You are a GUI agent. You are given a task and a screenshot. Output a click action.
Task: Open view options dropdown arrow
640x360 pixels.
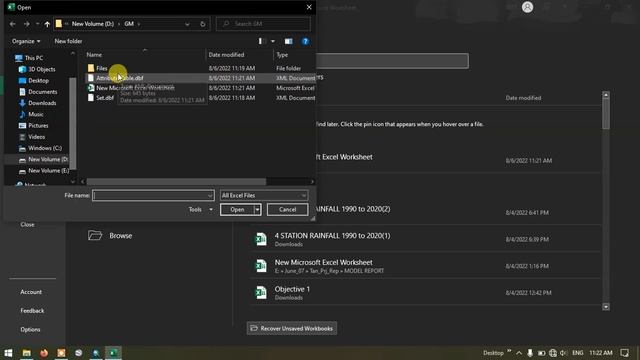(273, 41)
